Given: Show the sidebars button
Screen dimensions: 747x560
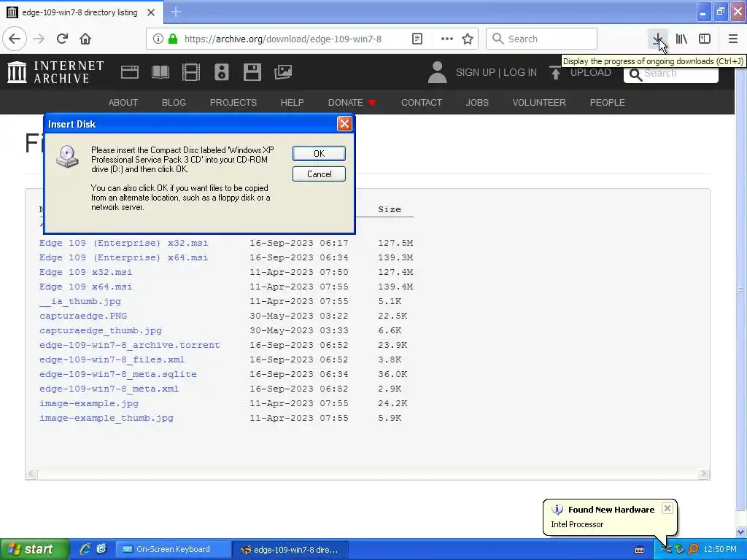Looking at the screenshot, I should pyautogui.click(x=705, y=39).
